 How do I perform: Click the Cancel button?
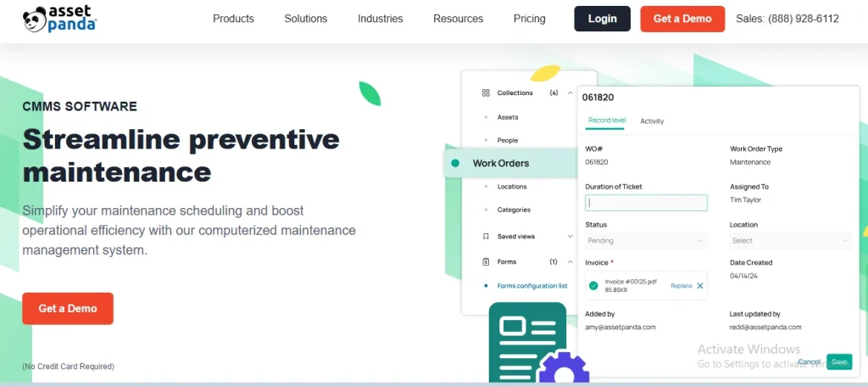click(809, 362)
